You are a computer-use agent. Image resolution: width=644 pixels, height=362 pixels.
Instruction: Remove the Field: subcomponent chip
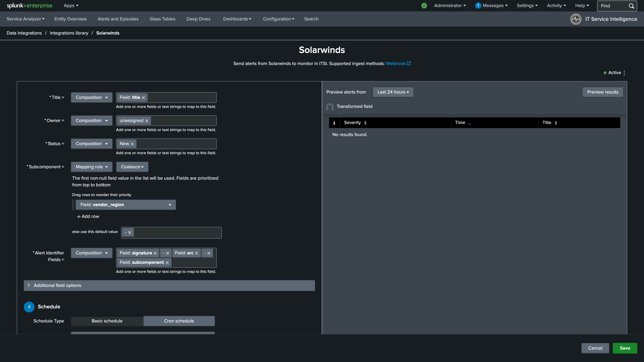coord(167,263)
